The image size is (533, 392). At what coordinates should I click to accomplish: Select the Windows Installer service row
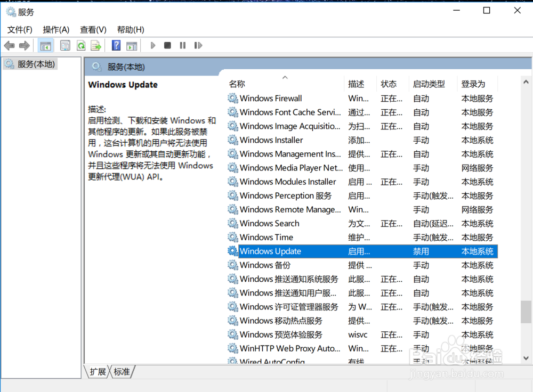click(362, 140)
